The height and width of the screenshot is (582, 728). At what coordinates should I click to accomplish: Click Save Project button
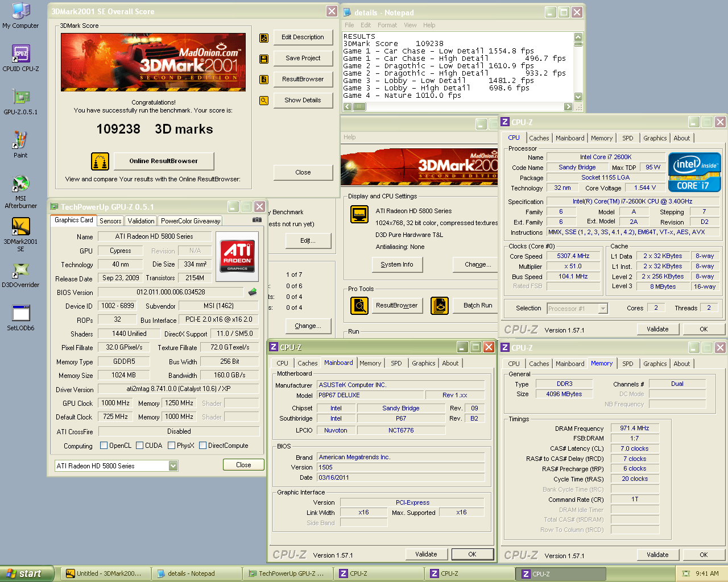coord(303,59)
